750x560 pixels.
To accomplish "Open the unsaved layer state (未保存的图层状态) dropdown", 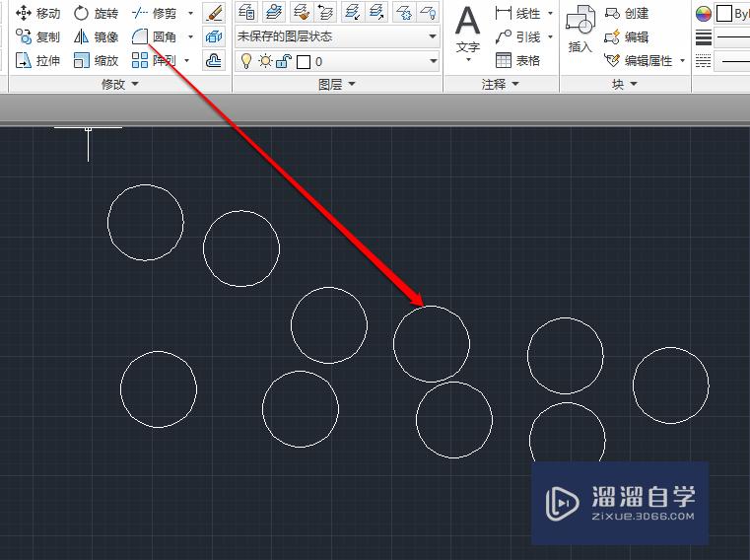I will point(337,36).
